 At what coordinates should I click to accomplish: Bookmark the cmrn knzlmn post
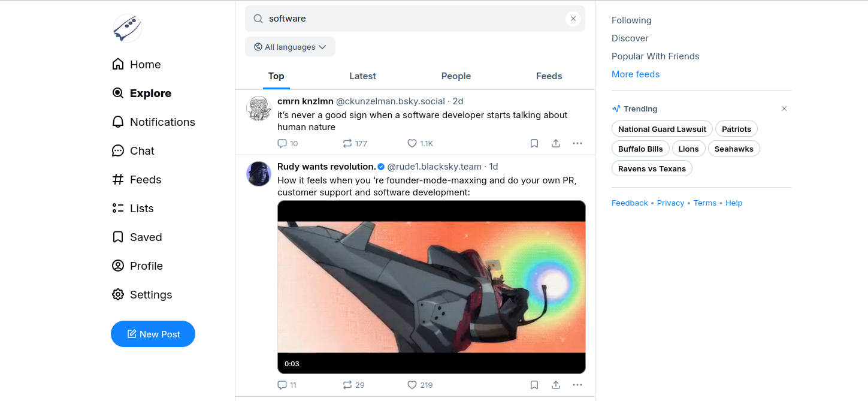[x=534, y=143]
